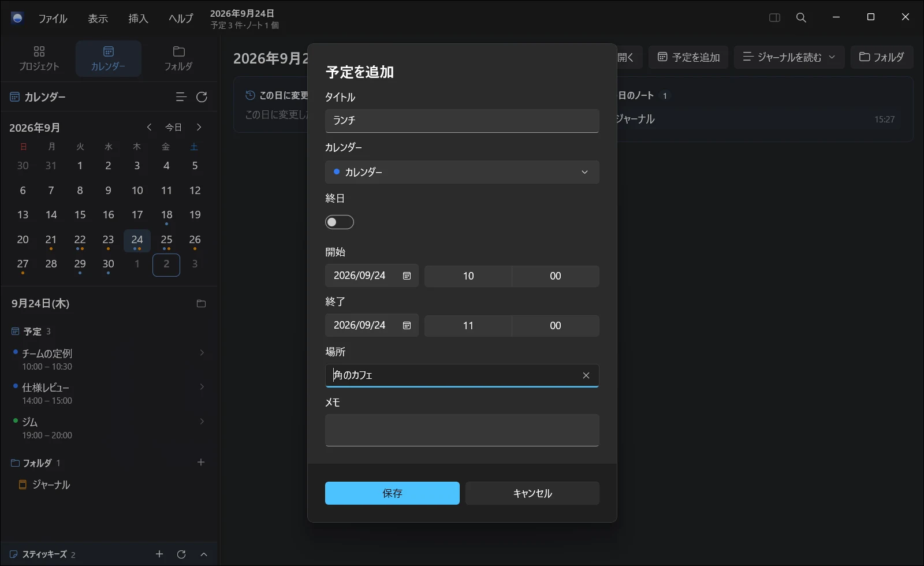924x566 pixels.
Task: Open the ヘルプ menu
Action: pyautogui.click(x=181, y=18)
